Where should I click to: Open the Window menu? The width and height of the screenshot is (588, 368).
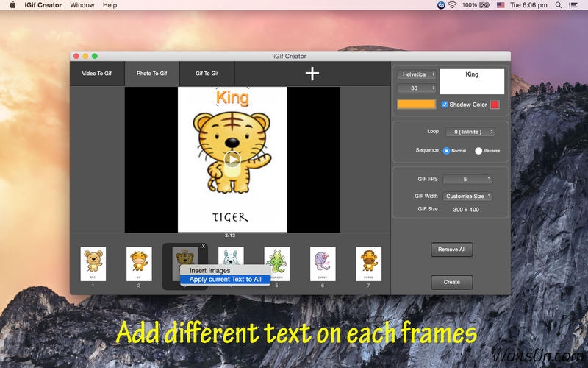[x=82, y=5]
